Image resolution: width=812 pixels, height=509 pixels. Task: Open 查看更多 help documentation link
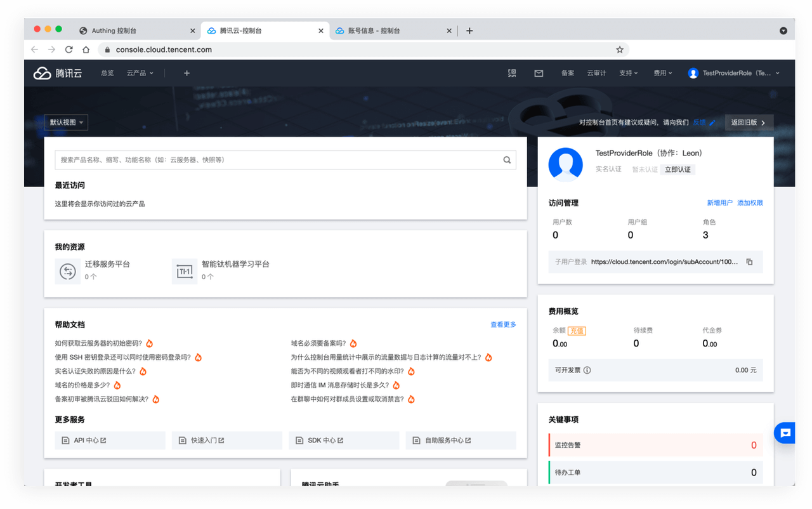[503, 324]
